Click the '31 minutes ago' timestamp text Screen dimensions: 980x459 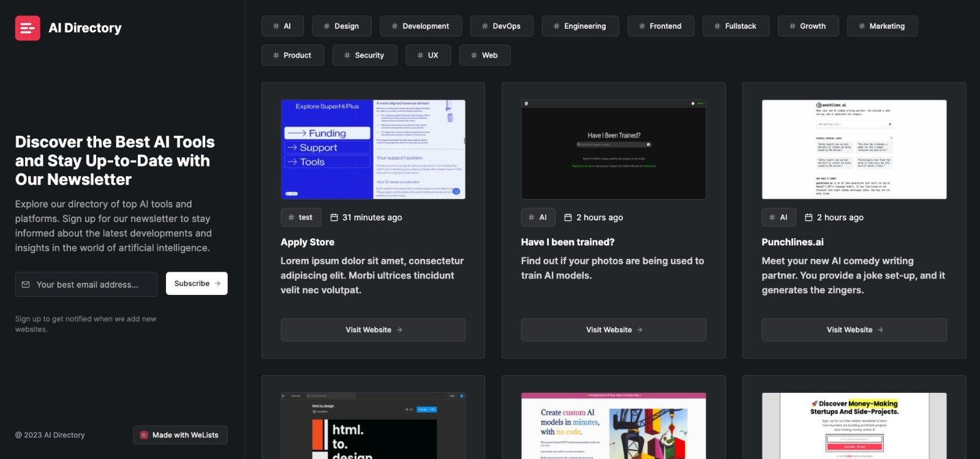point(372,217)
